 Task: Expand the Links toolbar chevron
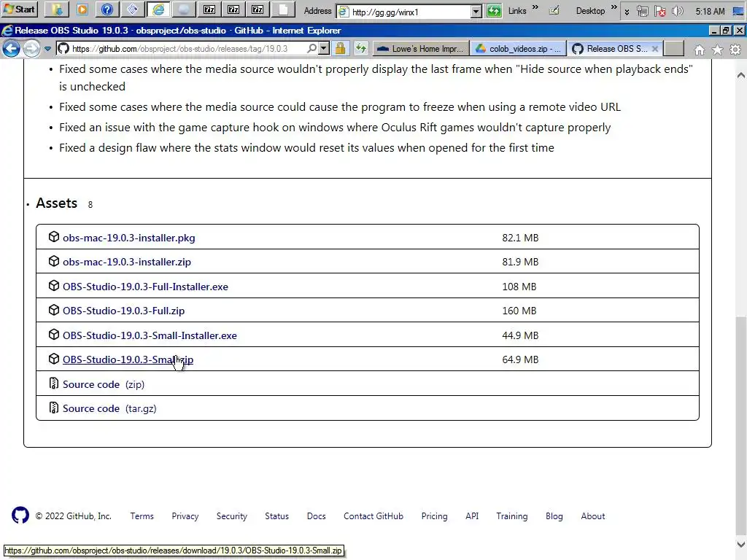click(535, 7)
